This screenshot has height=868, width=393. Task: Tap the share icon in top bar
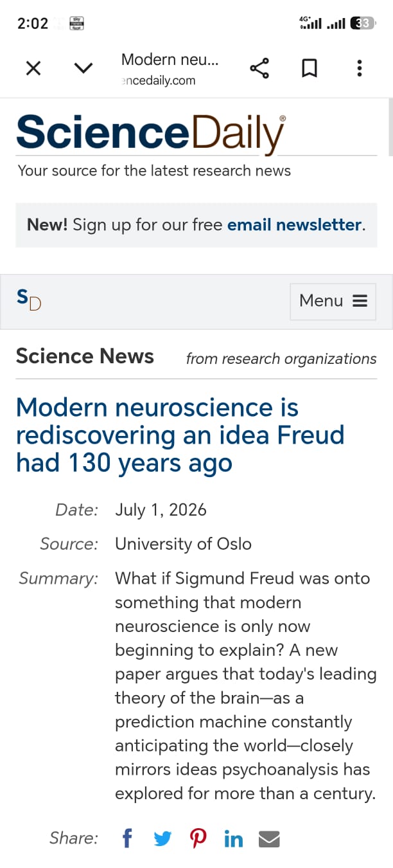tap(259, 68)
